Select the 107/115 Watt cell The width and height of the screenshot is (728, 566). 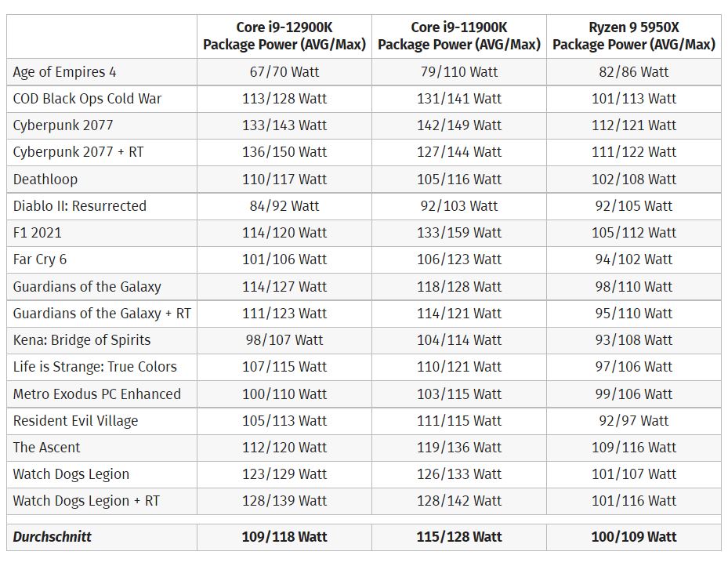coord(284,367)
